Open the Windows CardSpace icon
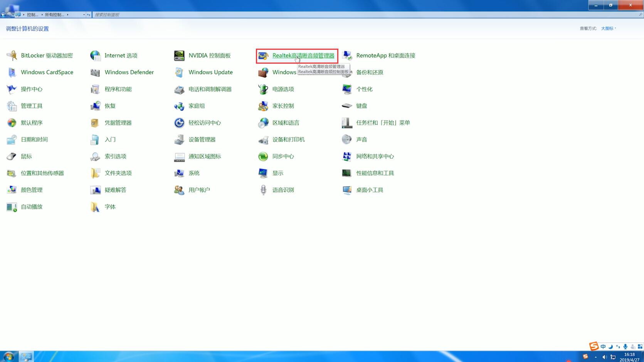Image resolution: width=644 pixels, height=362 pixels. pos(12,72)
